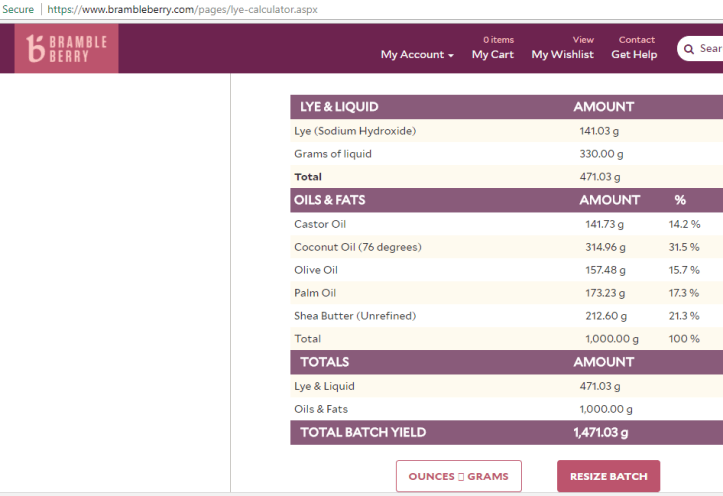Open My Cart
This screenshot has width=723, height=496.
(x=492, y=54)
